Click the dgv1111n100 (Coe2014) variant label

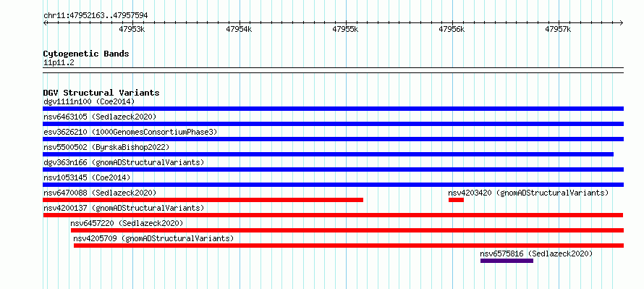click(89, 101)
